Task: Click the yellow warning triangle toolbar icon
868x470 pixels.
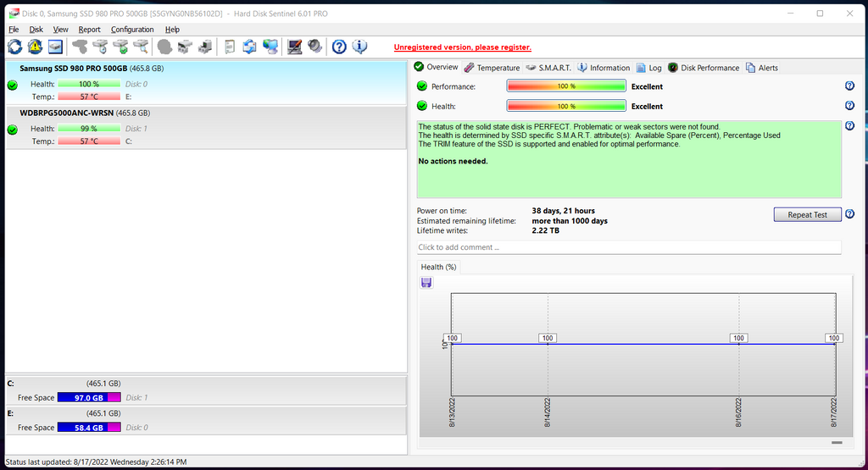Action: [x=36, y=47]
